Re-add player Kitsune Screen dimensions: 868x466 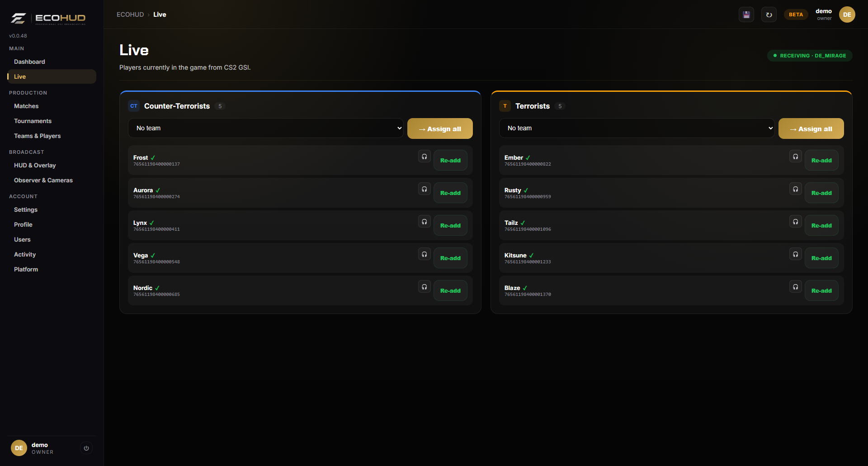click(821, 258)
